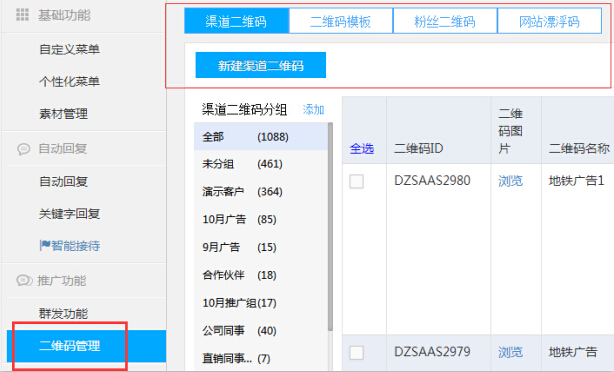The width and height of the screenshot is (614, 372).
Task: Open 自定义菜单 in the sidebar
Action: [69, 49]
